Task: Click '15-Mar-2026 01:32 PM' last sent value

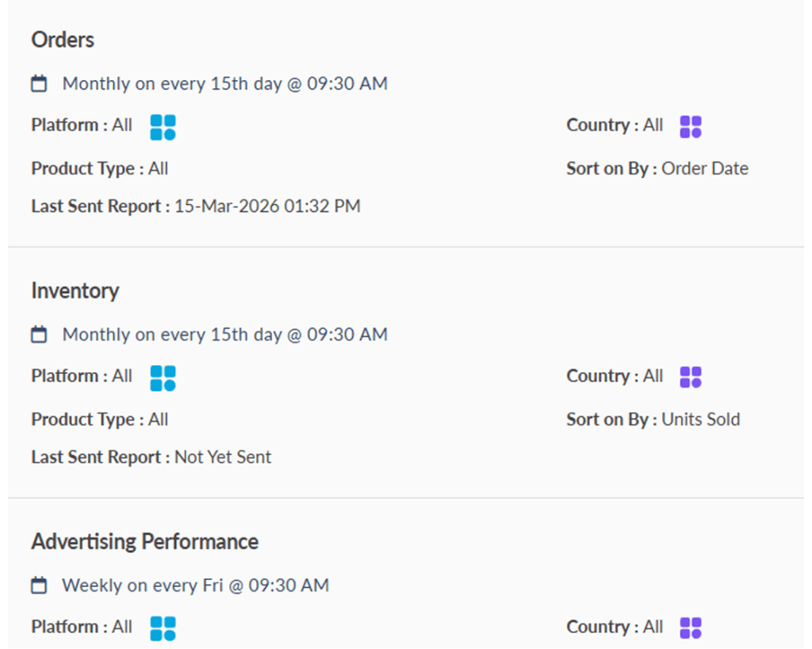Action: pyautogui.click(x=267, y=206)
